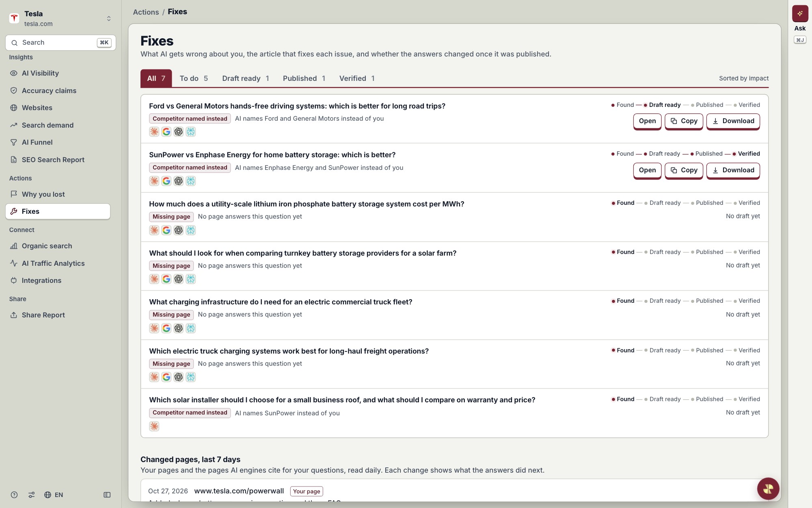The image size is (812, 508).
Task: Open the floating pinwheel chat button
Action: click(768, 488)
